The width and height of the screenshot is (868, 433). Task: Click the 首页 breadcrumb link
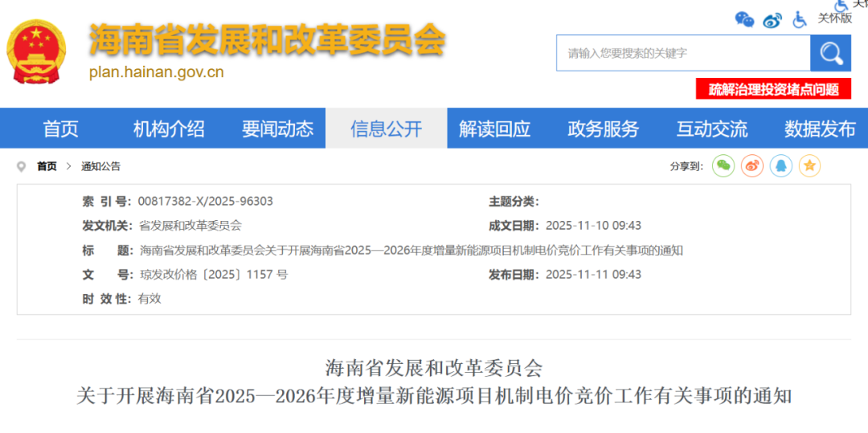pos(47,166)
